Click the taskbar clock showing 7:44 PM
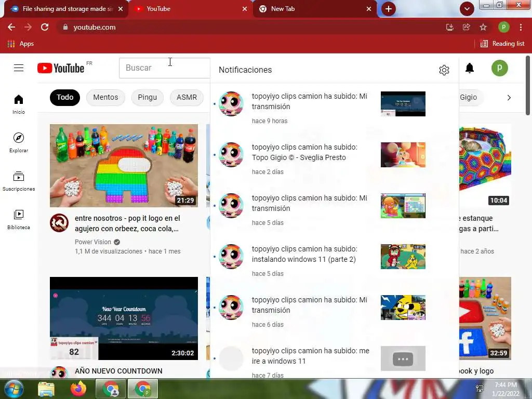532x399 pixels. point(506,389)
